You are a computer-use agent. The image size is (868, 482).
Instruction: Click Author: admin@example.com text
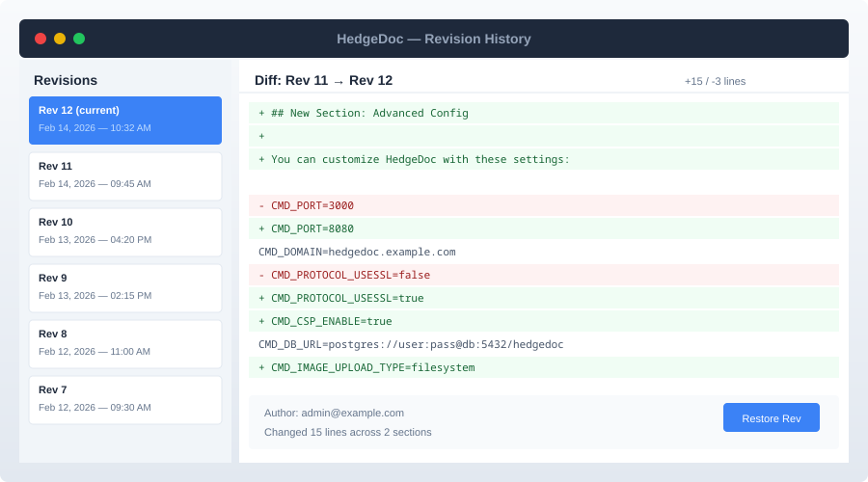[x=334, y=413]
